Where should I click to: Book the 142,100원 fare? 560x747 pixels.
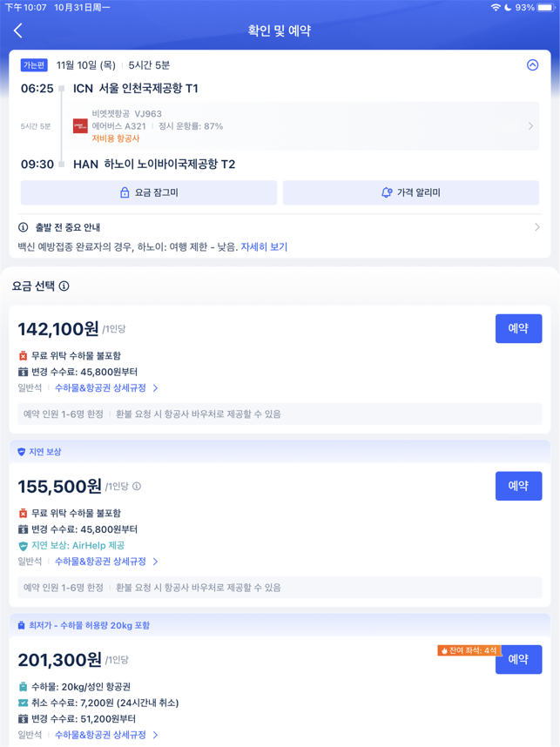(518, 328)
